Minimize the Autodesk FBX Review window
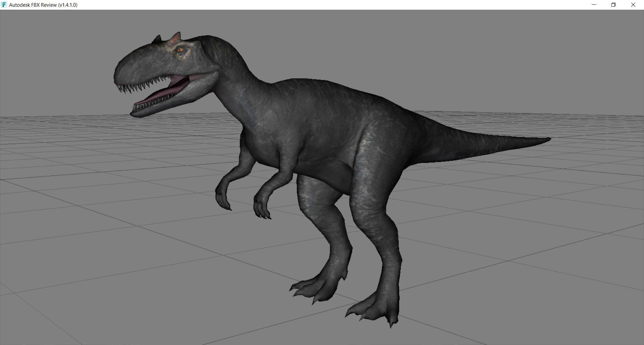This screenshot has height=345, width=644. (594, 5)
